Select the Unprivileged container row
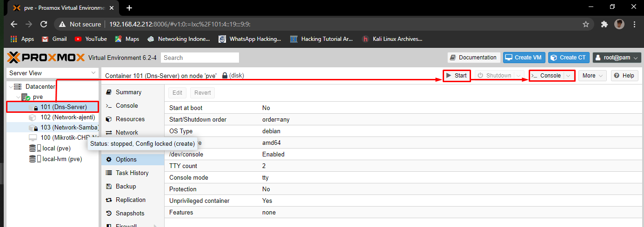 404,201
